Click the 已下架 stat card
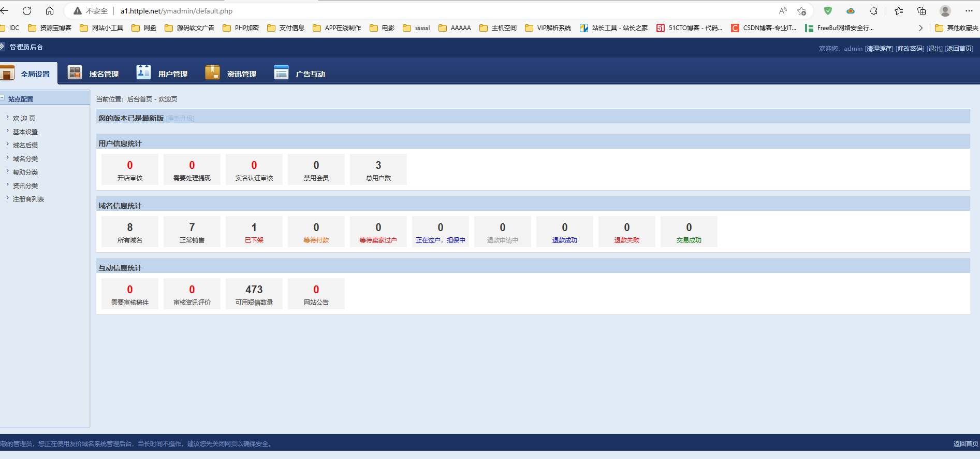The image size is (980, 459). click(x=254, y=232)
